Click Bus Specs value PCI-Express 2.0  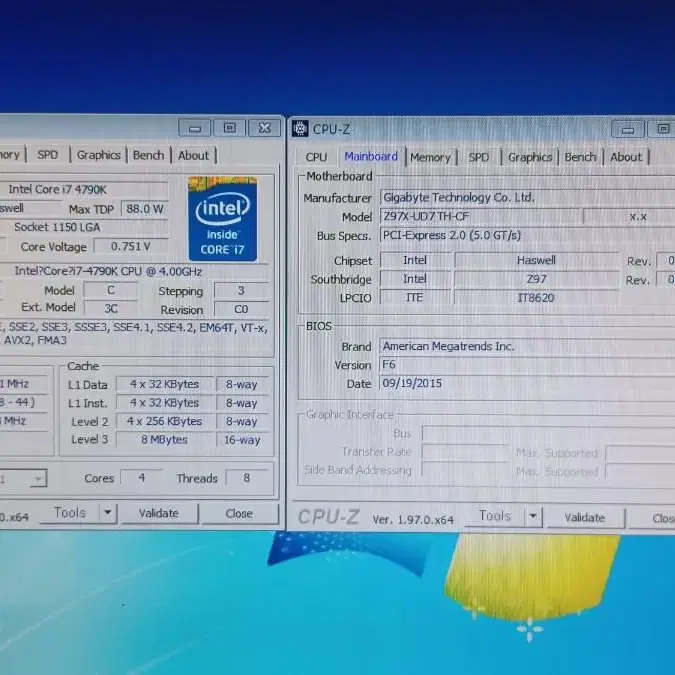[x=527, y=235]
